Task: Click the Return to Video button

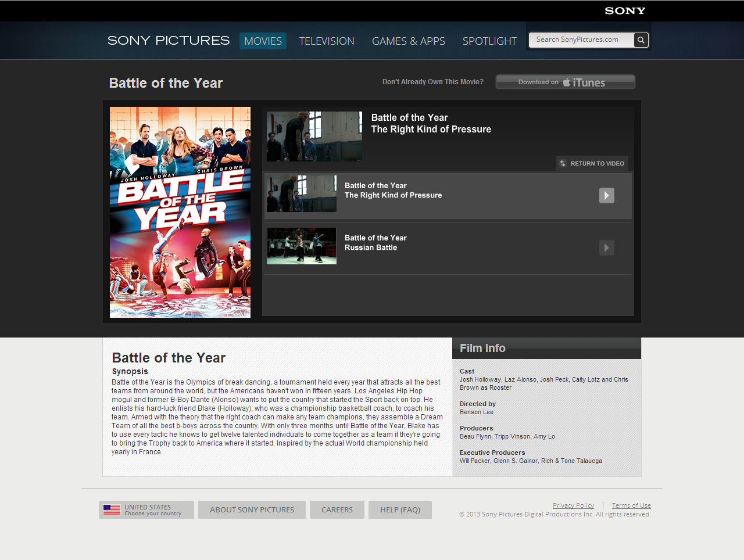Action: (592, 164)
